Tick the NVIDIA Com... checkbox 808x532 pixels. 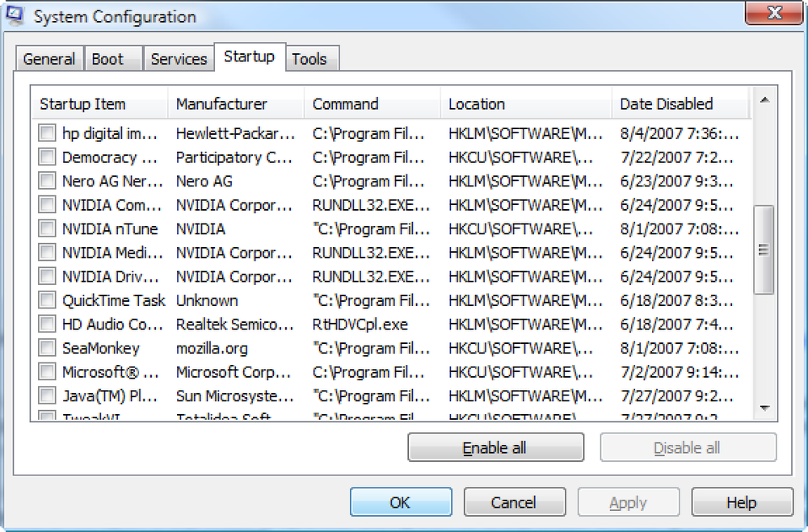[x=47, y=204]
